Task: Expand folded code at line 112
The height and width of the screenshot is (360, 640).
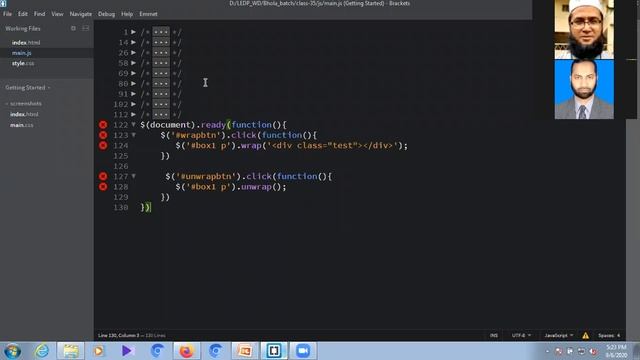Action: 133,114
